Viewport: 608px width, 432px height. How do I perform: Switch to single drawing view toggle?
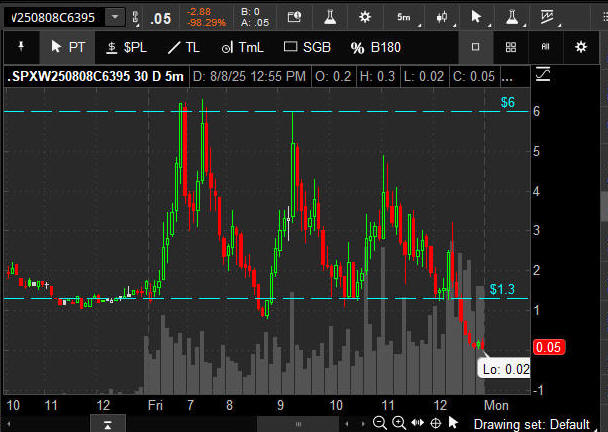(475, 47)
